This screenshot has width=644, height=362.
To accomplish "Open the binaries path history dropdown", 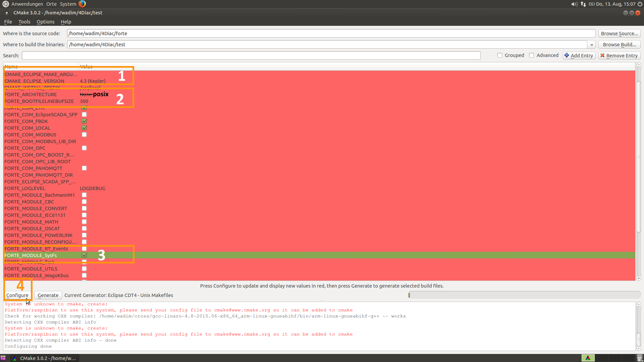I will tap(591, 44).
